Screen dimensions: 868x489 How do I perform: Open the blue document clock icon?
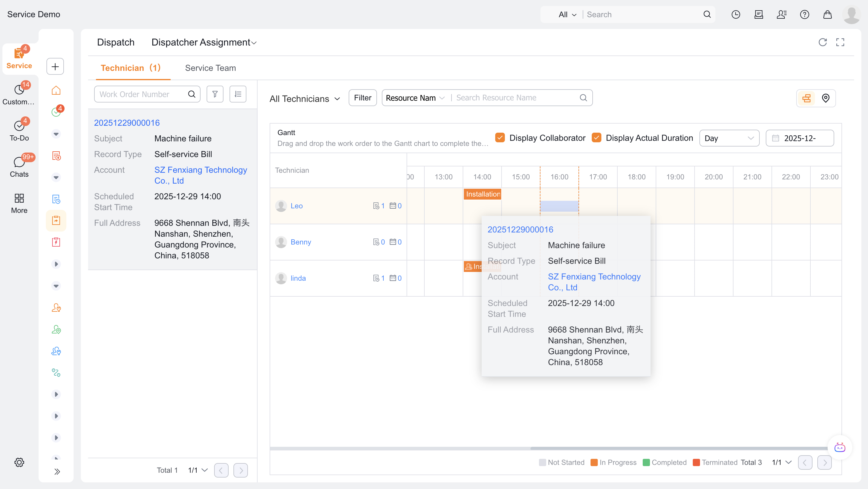pos(56,199)
